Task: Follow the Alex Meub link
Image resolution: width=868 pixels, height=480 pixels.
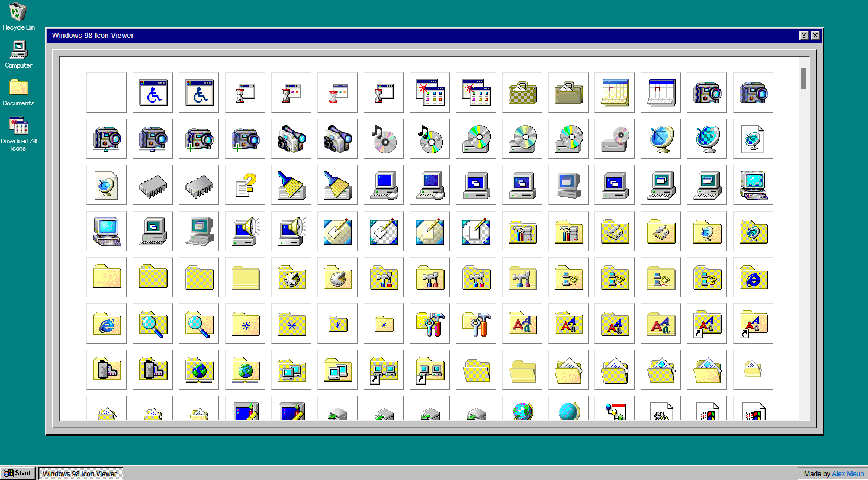Action: [848, 473]
